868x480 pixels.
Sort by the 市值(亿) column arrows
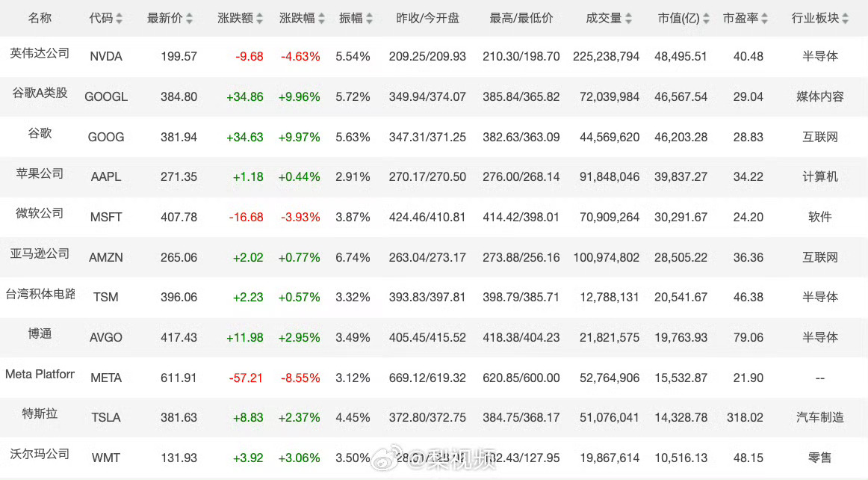(x=706, y=18)
